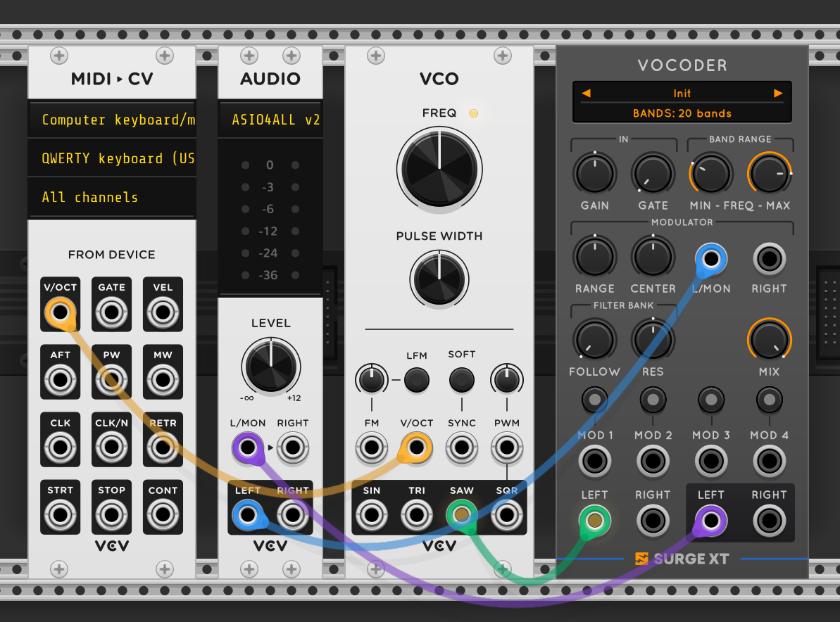Toggle the SOFT sync button on VCO
Viewport: 840px width, 622px height.
[x=461, y=381]
